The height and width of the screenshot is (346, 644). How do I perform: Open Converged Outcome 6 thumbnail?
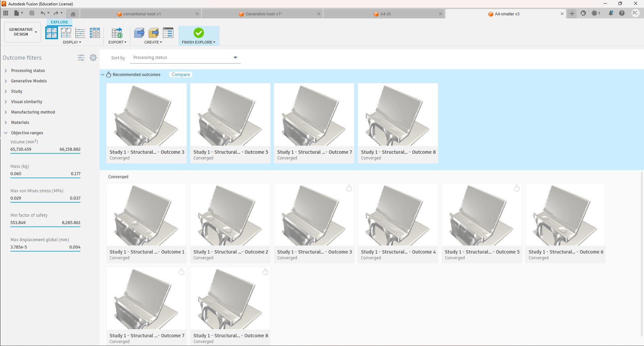tap(566, 214)
